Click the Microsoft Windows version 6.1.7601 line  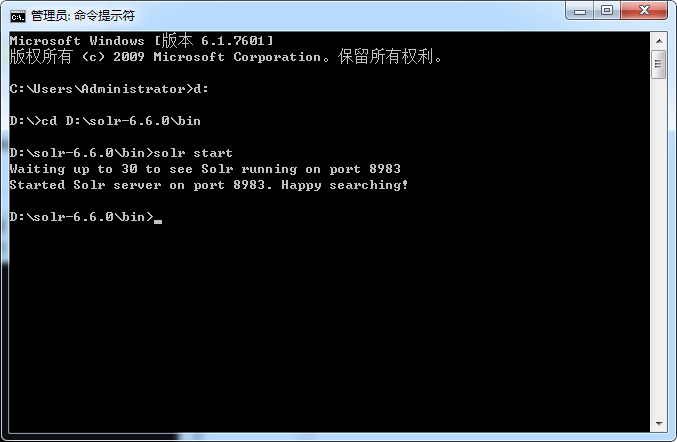pos(142,41)
